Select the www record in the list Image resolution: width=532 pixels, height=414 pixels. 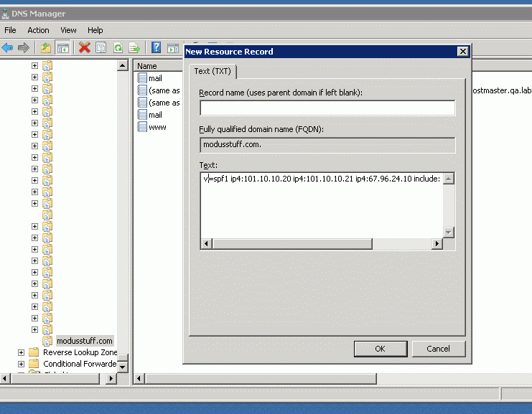(x=157, y=127)
